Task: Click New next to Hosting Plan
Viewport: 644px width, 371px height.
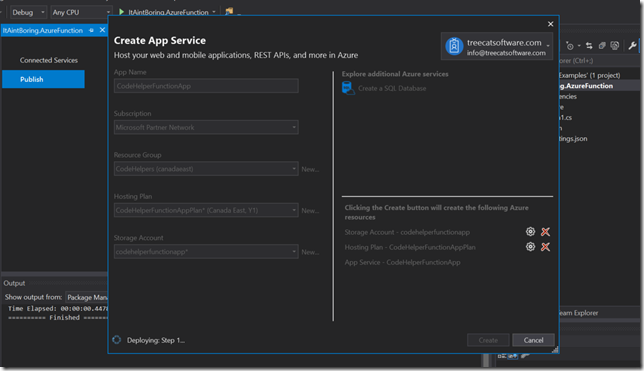Action: pos(310,211)
